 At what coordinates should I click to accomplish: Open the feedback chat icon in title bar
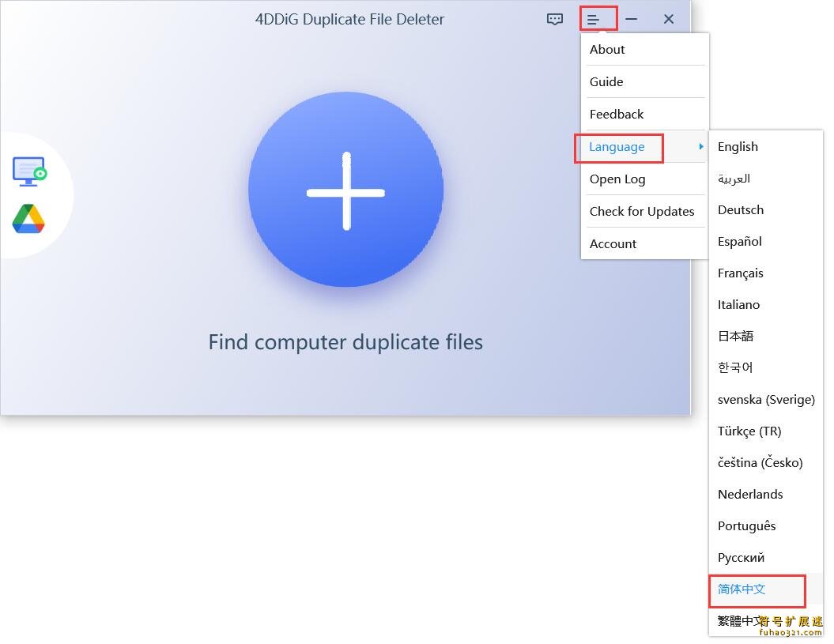[x=555, y=20]
